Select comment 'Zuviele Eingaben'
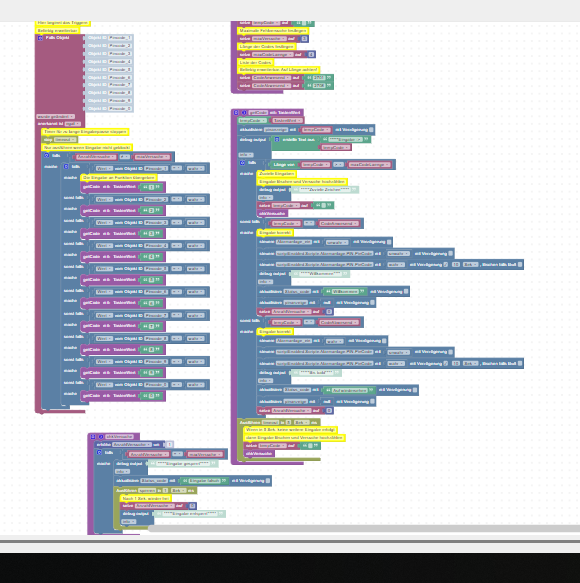 277,174
